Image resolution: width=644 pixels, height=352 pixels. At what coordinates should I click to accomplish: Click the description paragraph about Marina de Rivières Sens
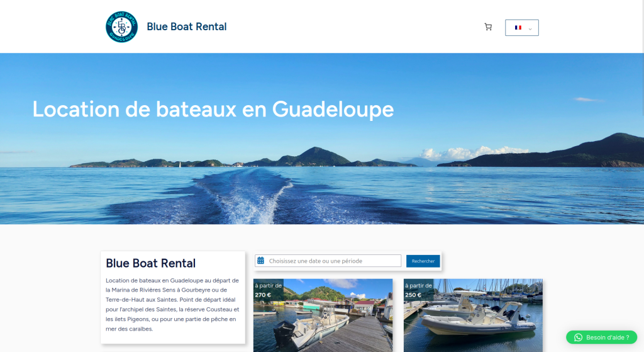(172, 304)
